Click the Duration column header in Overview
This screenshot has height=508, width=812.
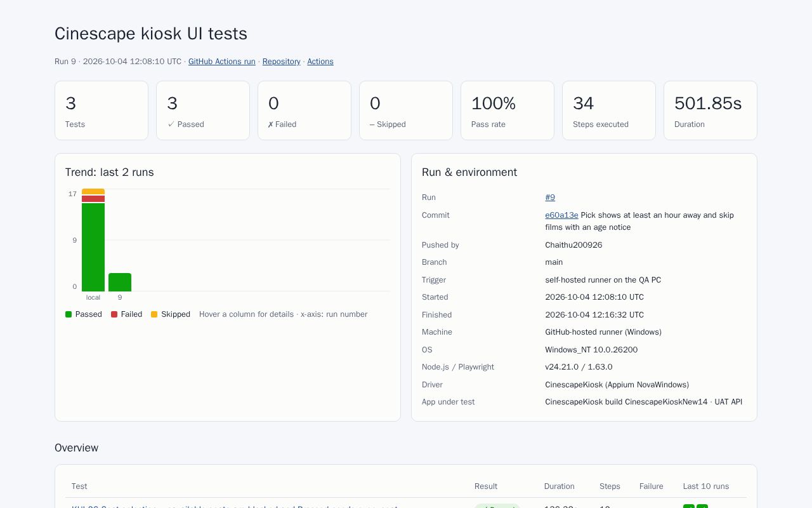pos(560,486)
